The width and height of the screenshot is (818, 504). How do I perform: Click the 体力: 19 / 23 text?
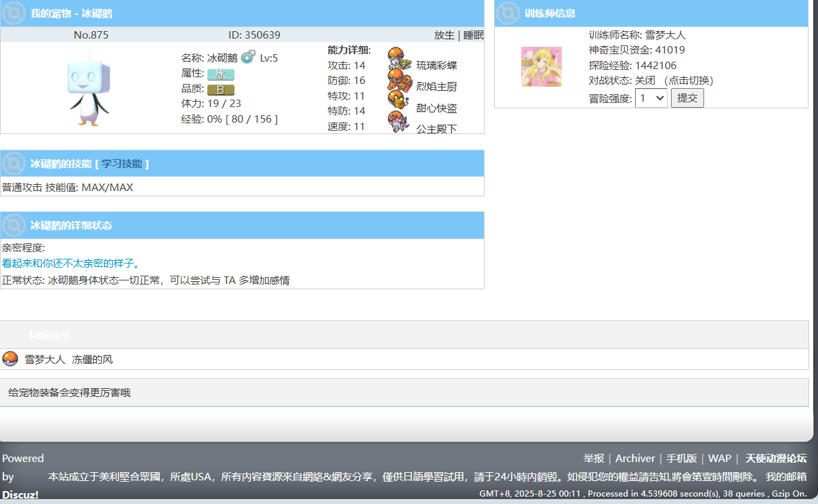tap(211, 104)
